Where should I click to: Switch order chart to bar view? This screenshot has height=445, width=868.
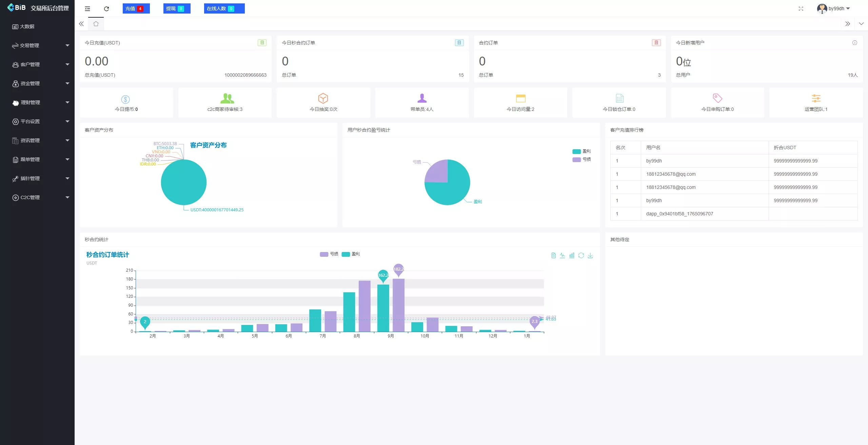[x=572, y=255]
